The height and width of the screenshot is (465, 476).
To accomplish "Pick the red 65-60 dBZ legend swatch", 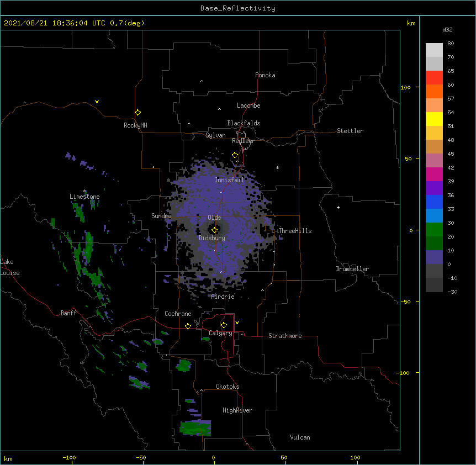I will pos(434,77).
